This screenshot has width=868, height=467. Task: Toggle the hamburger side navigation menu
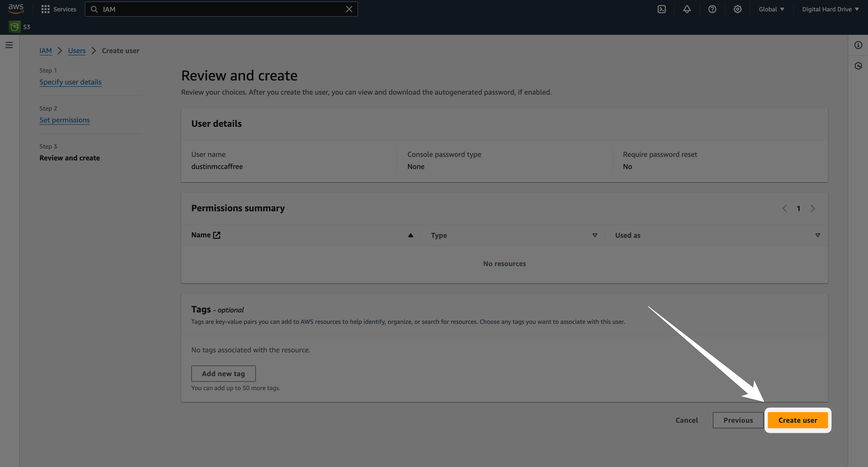[9, 45]
